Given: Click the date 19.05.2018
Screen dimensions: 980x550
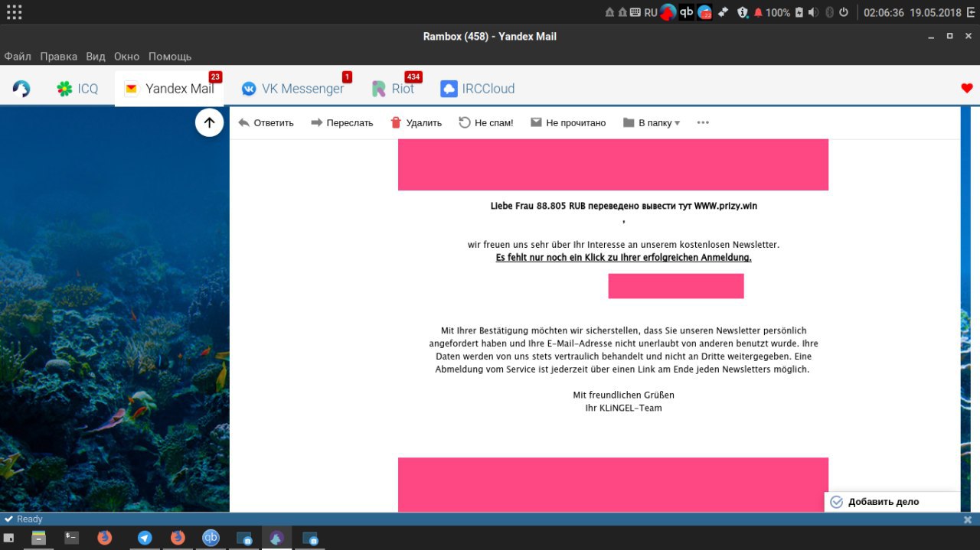Looking at the screenshot, I should [x=936, y=12].
